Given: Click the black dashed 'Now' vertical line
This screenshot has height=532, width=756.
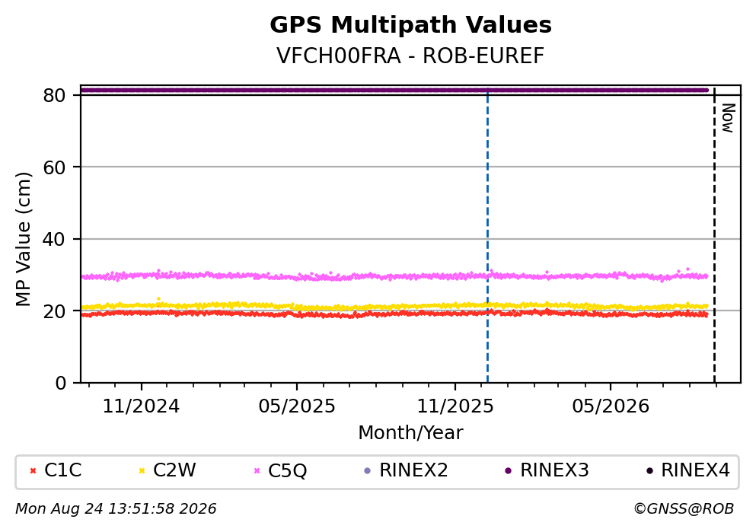Looking at the screenshot, I should (714, 236).
